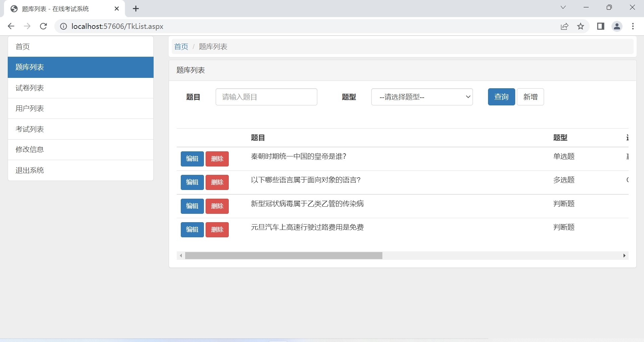Click the horizontal scrollbar right arrow
The height and width of the screenshot is (342, 644).
point(624,256)
